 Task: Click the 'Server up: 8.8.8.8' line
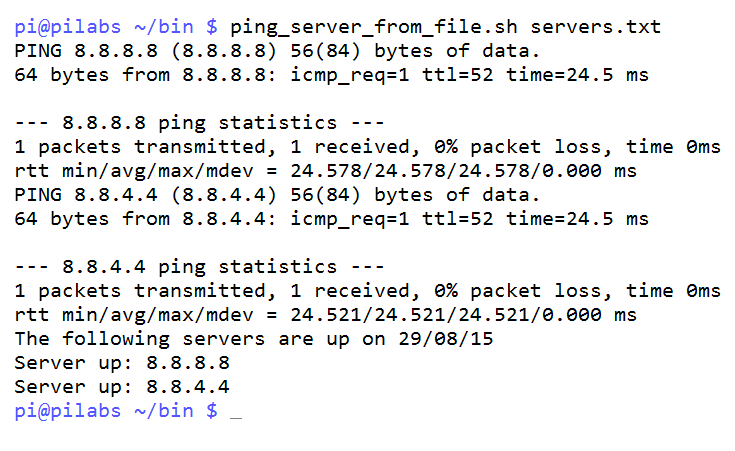122,362
